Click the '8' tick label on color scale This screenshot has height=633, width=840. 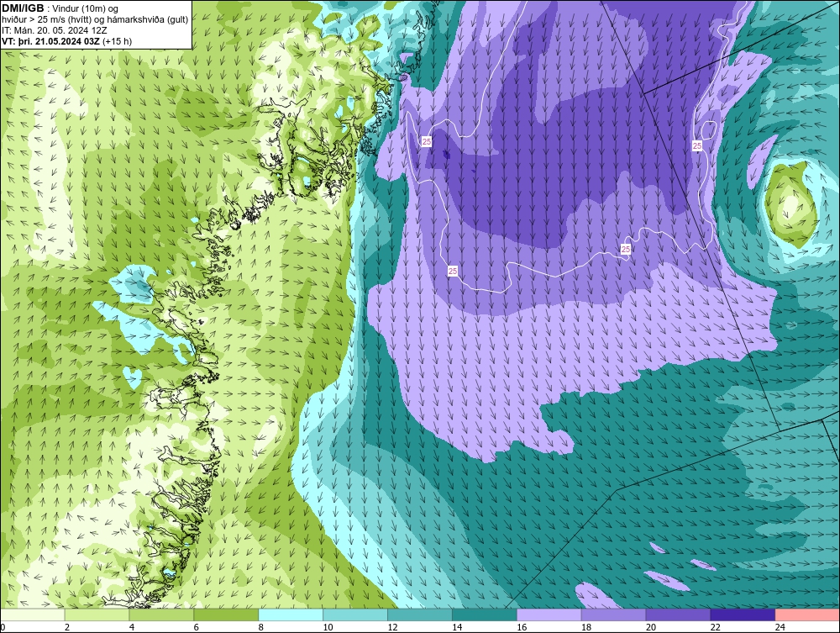(x=261, y=627)
